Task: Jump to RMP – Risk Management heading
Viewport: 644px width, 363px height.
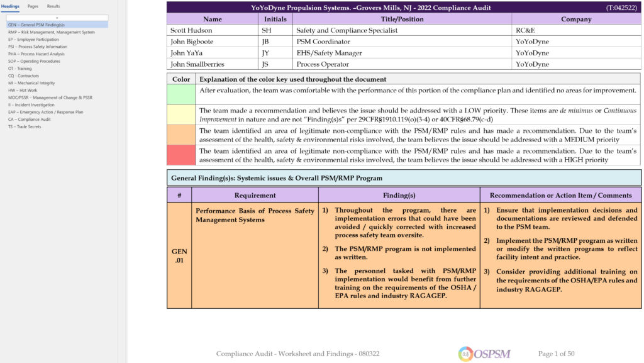Action: [52, 32]
